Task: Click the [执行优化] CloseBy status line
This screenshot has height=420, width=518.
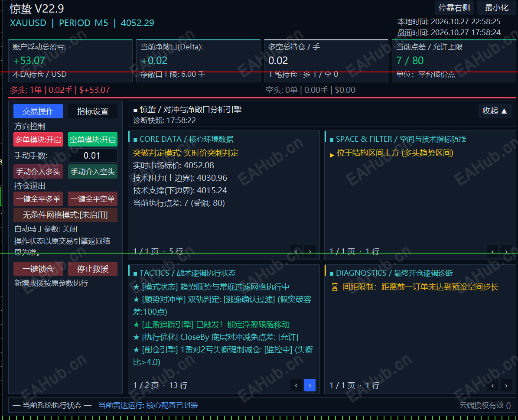Action: click(x=216, y=337)
